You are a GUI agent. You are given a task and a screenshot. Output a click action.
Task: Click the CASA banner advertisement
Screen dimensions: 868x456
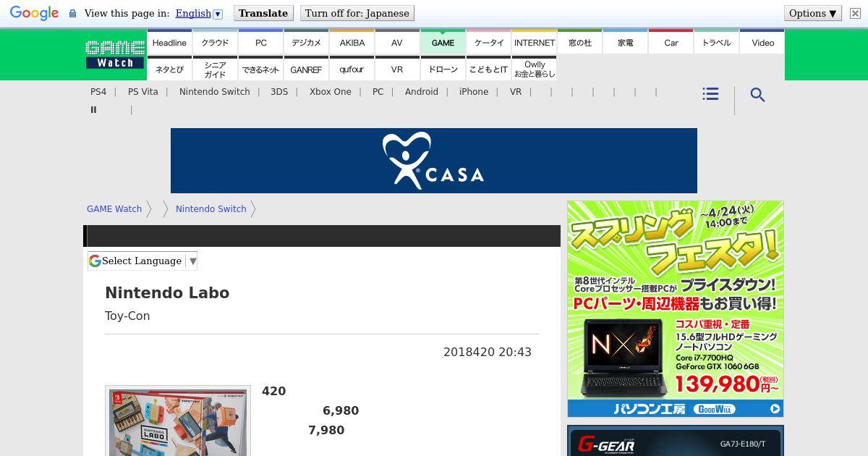coord(434,161)
